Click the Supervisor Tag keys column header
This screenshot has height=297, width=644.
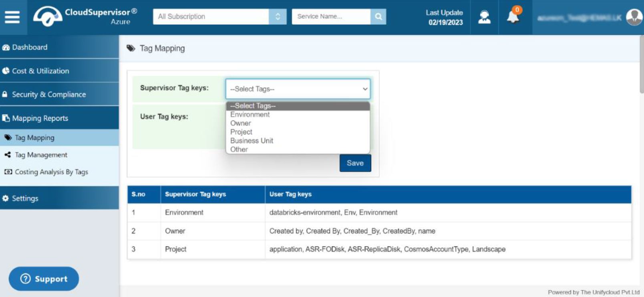point(213,194)
